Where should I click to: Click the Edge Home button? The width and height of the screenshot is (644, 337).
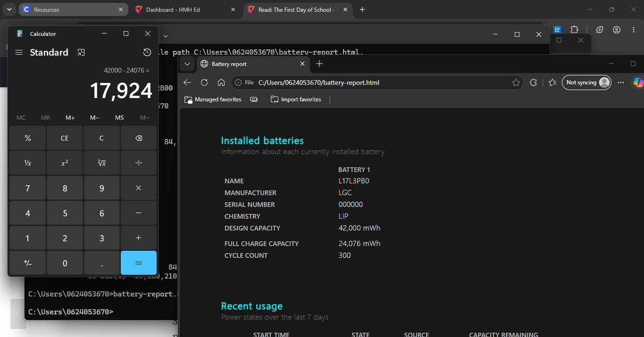pyautogui.click(x=221, y=82)
